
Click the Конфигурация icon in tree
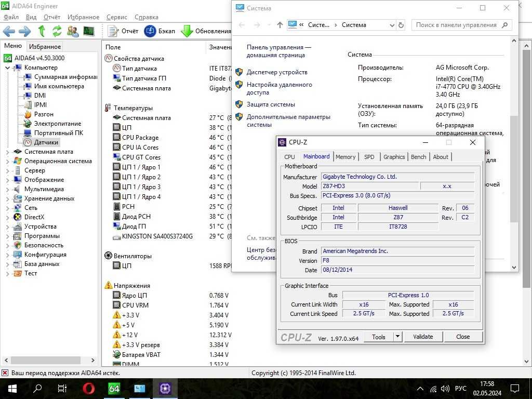[17, 255]
